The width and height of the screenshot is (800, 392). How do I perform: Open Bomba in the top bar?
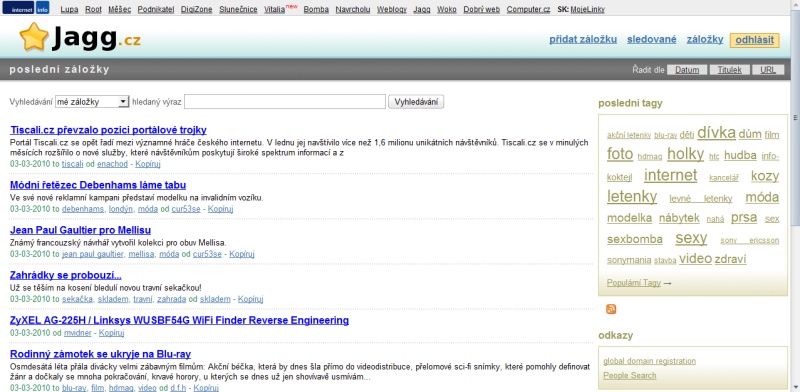316,9
